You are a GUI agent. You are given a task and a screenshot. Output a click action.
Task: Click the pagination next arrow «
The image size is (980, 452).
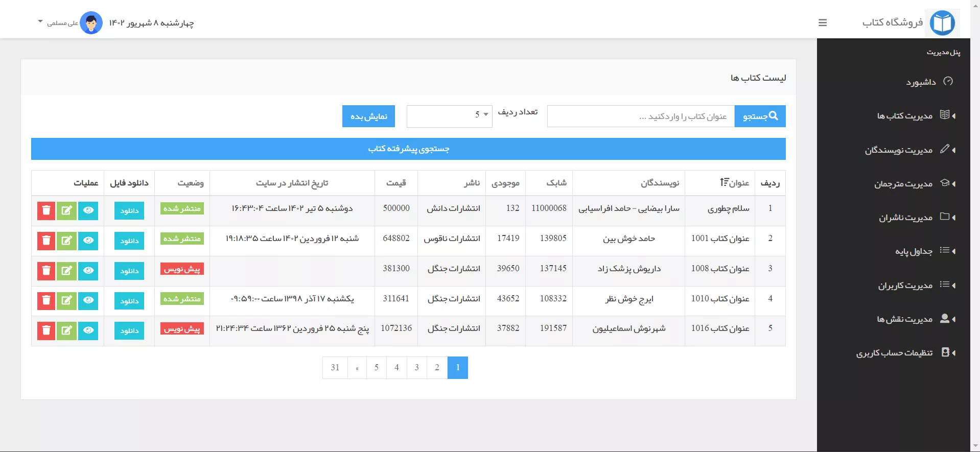coord(357,368)
